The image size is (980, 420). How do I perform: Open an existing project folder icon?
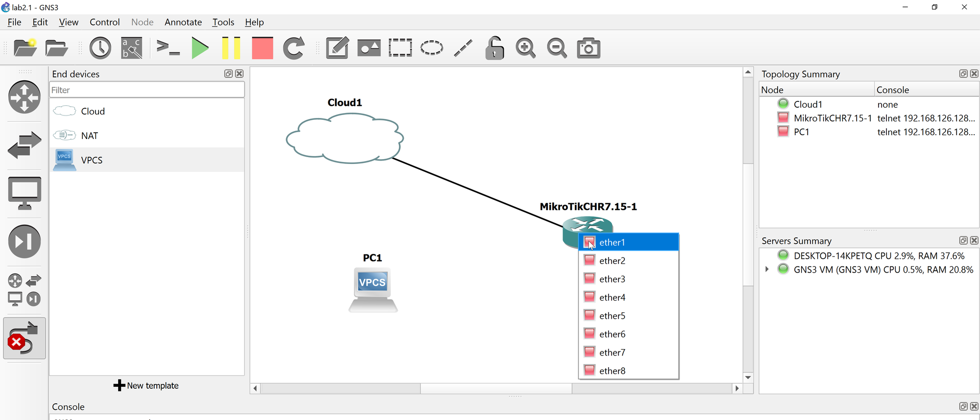click(56, 48)
